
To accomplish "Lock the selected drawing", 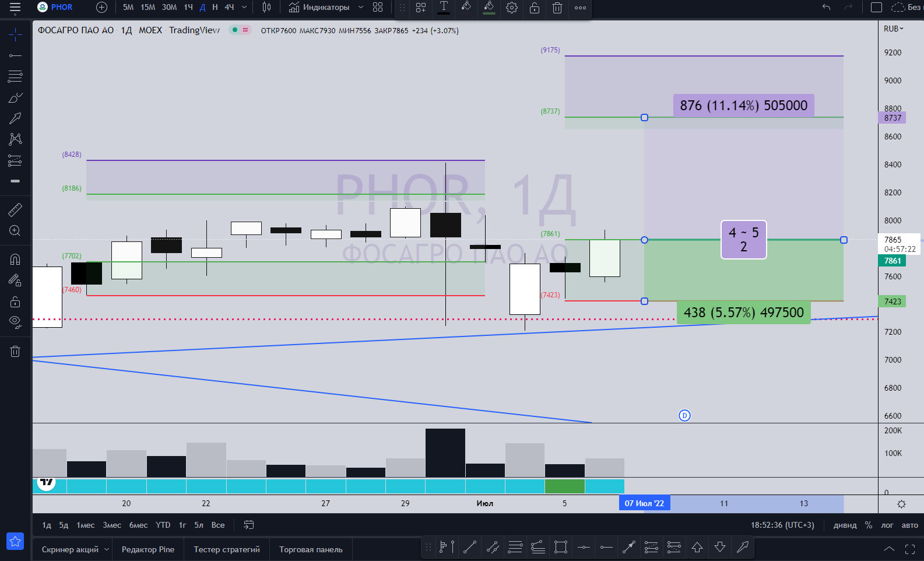I will coord(535,8).
